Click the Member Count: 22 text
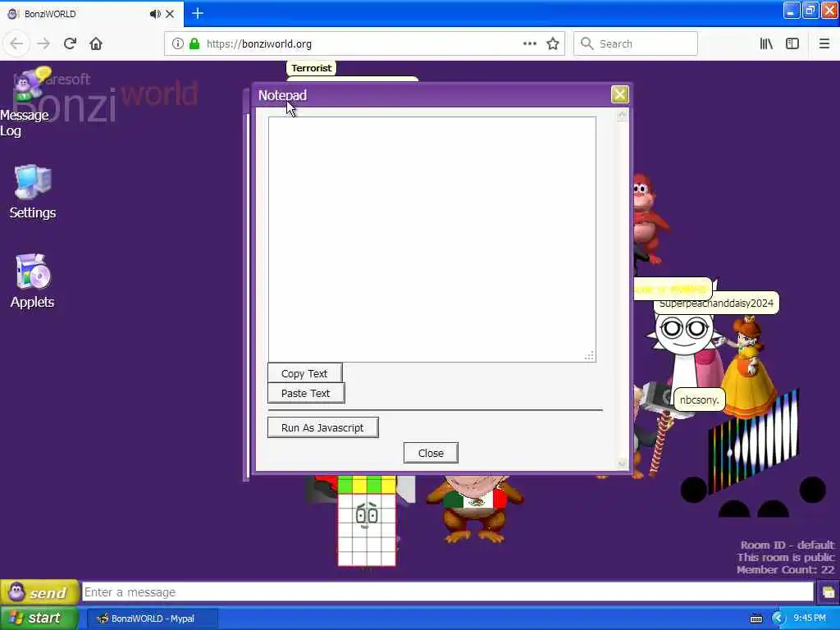Viewport: 840px width, 630px height. coord(785,569)
